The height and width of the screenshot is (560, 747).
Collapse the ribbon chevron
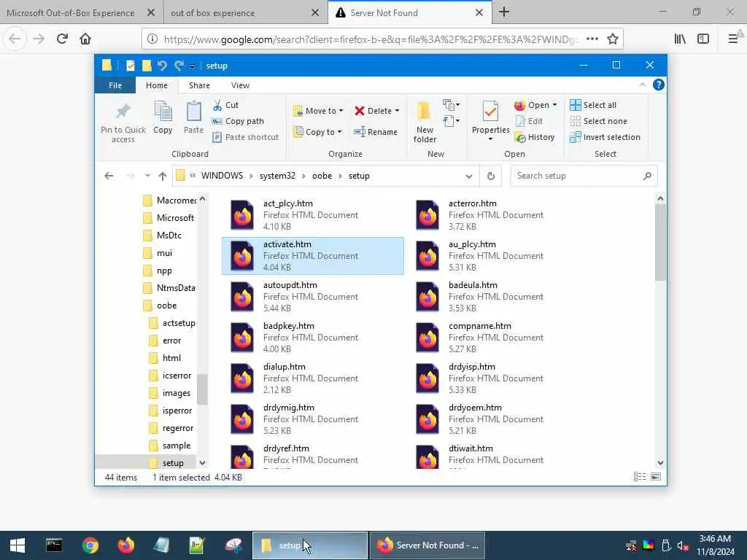642,85
